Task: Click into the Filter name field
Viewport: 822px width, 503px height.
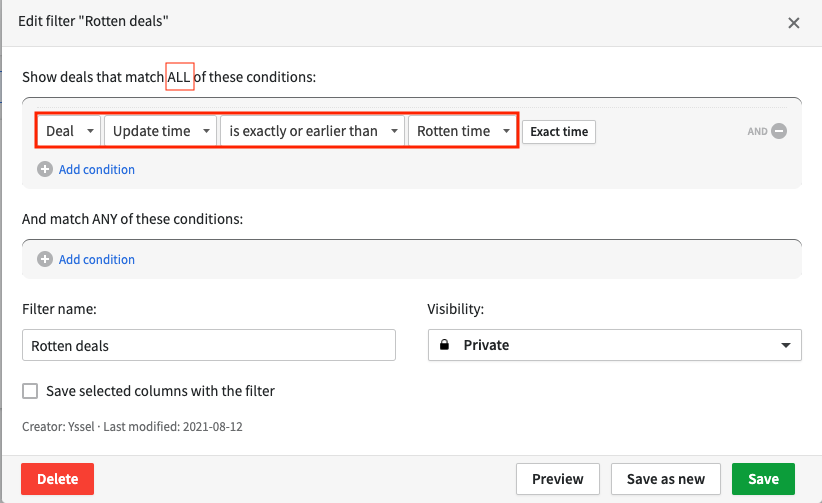Action: click(x=208, y=345)
